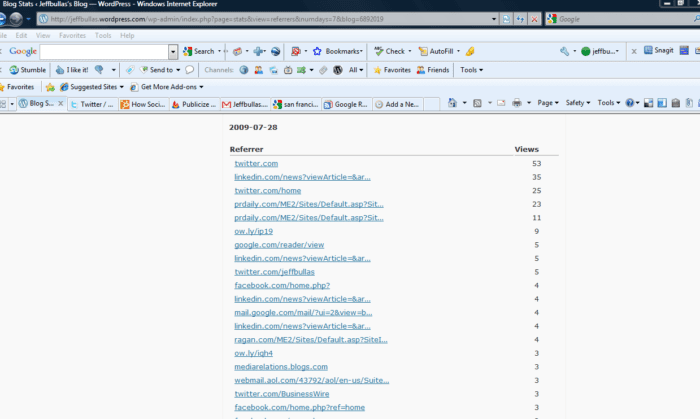Open the StumbleUpon Tools dropdown

click(x=471, y=70)
